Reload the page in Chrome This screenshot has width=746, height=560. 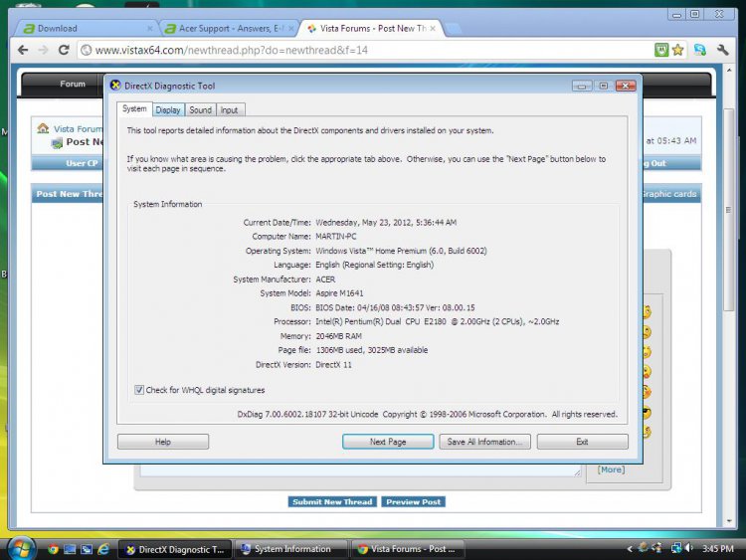click(64, 50)
